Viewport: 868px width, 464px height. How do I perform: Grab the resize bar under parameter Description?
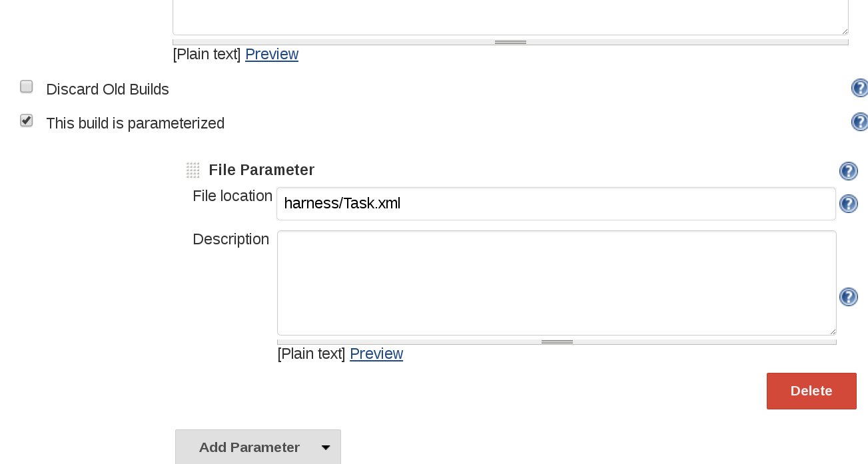[x=557, y=342]
